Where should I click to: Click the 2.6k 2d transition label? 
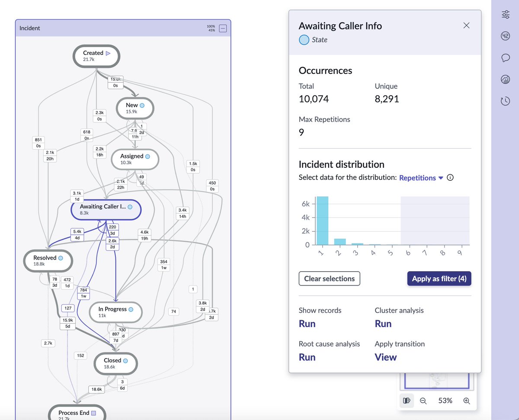(x=112, y=244)
